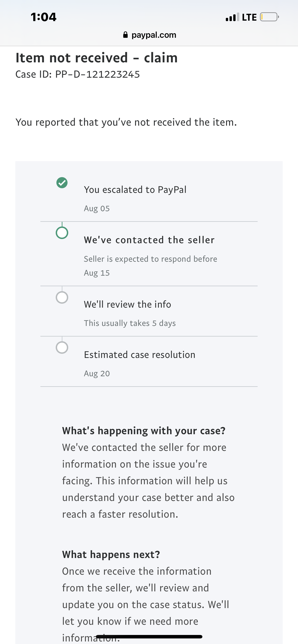Tap the battery indicator in status bar

tap(269, 17)
